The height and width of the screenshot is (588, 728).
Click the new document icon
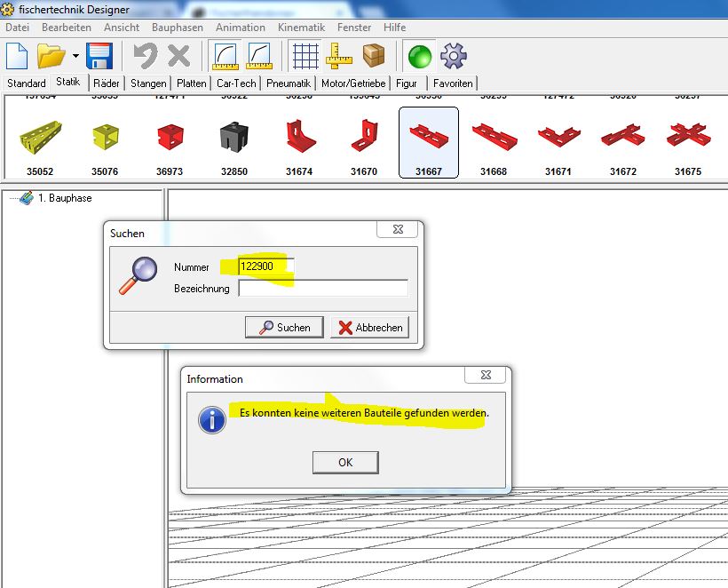point(17,56)
